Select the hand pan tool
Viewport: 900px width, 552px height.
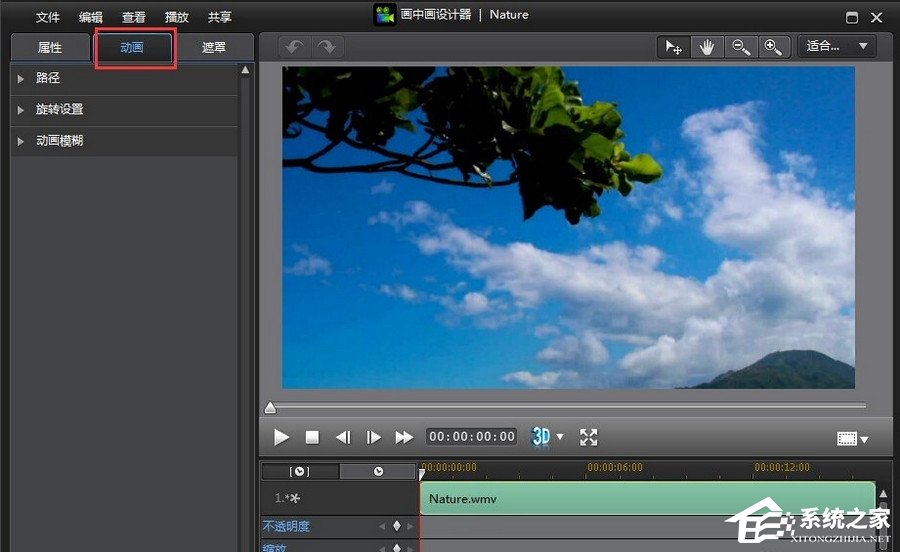707,47
